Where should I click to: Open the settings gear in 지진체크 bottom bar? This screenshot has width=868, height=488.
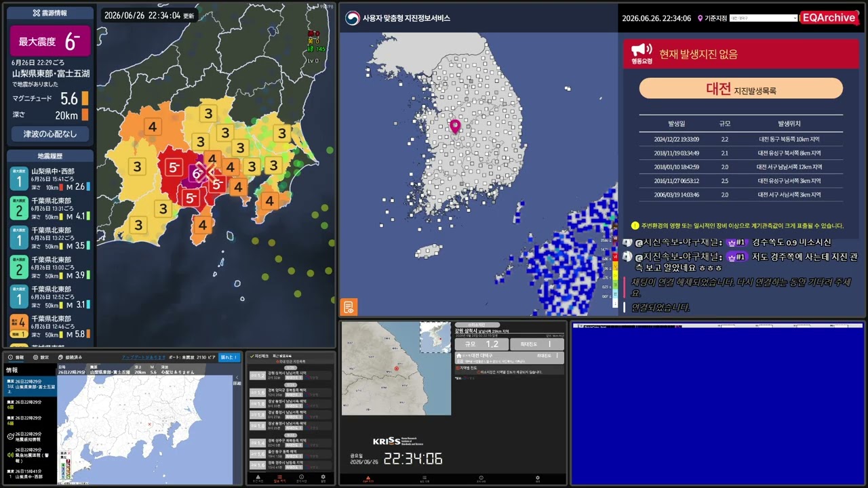point(323,479)
